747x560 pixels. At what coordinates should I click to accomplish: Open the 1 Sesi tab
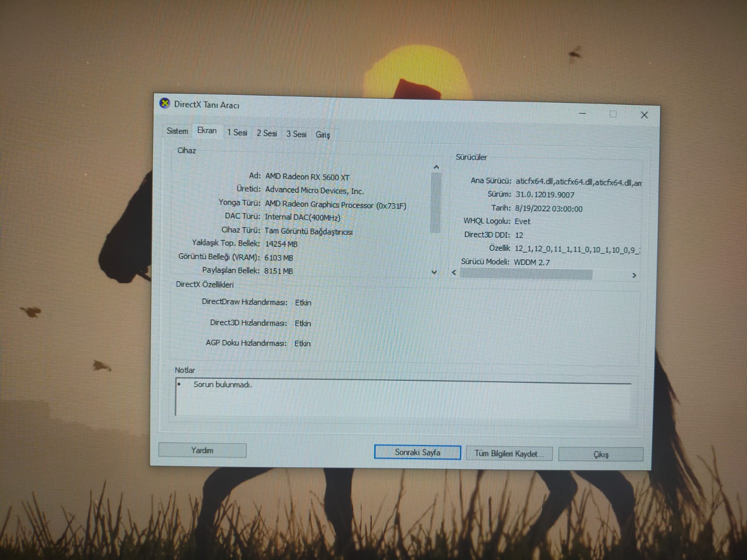[237, 133]
